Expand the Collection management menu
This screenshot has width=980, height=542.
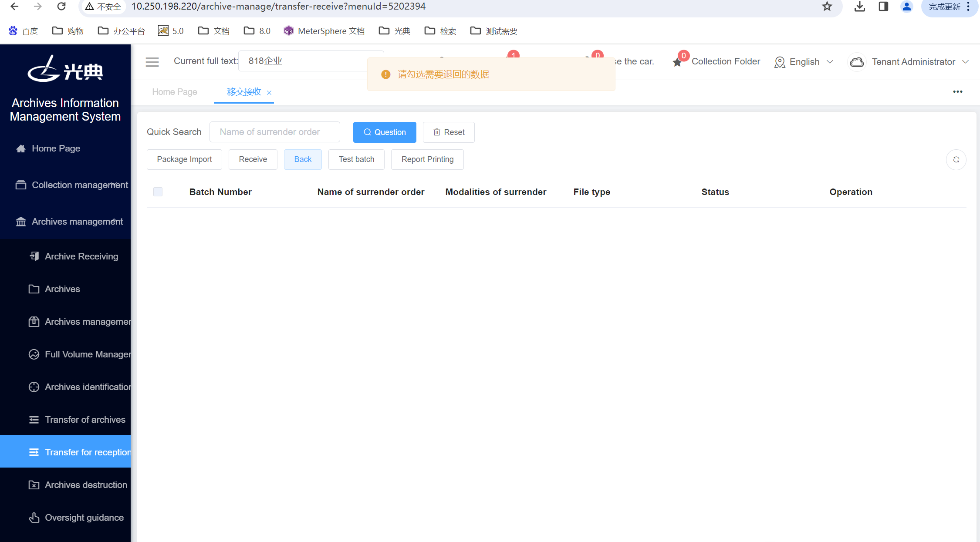pos(65,185)
